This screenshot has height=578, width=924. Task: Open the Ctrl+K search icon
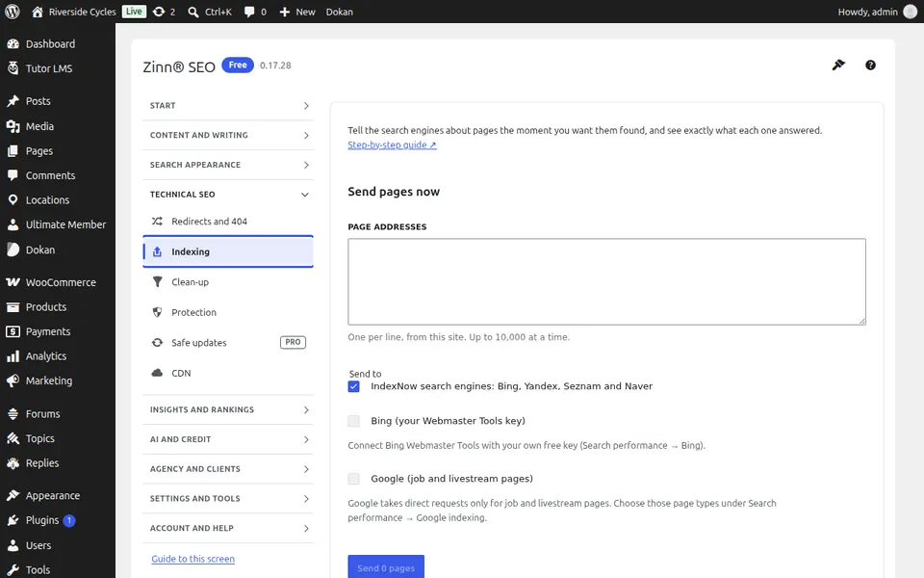(192, 12)
